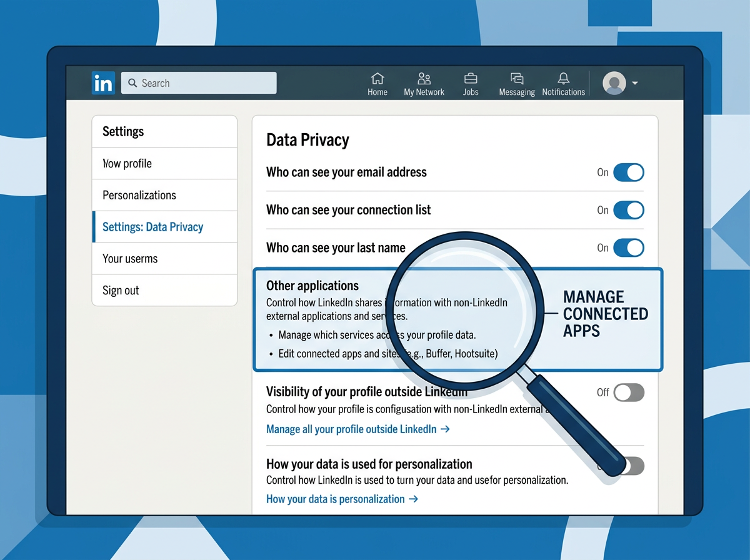The image size is (750, 560).
Task: Click the search magnifier icon in search bar
Action: pos(132,83)
